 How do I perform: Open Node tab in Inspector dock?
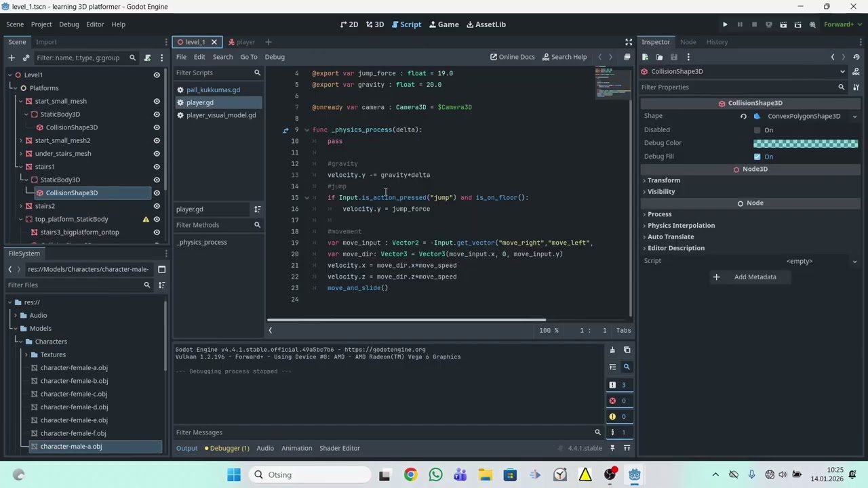(x=688, y=42)
